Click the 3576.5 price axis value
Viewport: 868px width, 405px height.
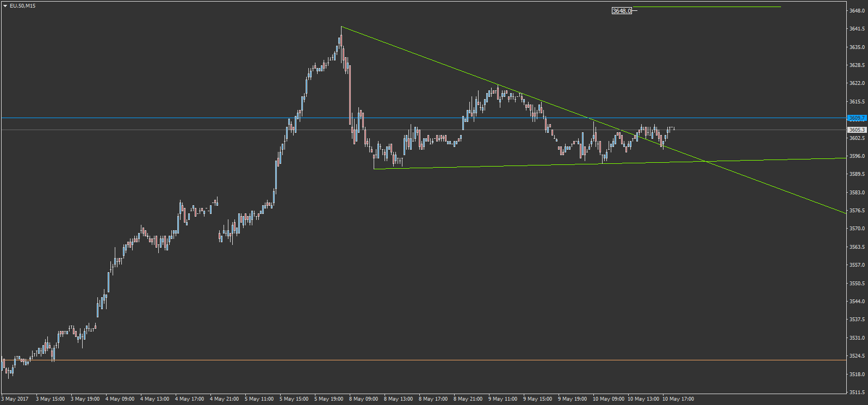pyautogui.click(x=857, y=211)
